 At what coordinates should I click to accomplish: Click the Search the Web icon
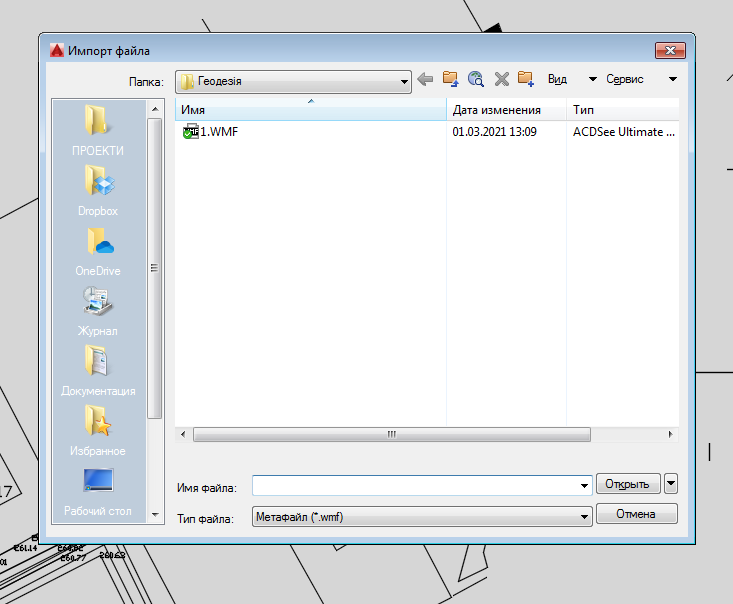tap(476, 80)
